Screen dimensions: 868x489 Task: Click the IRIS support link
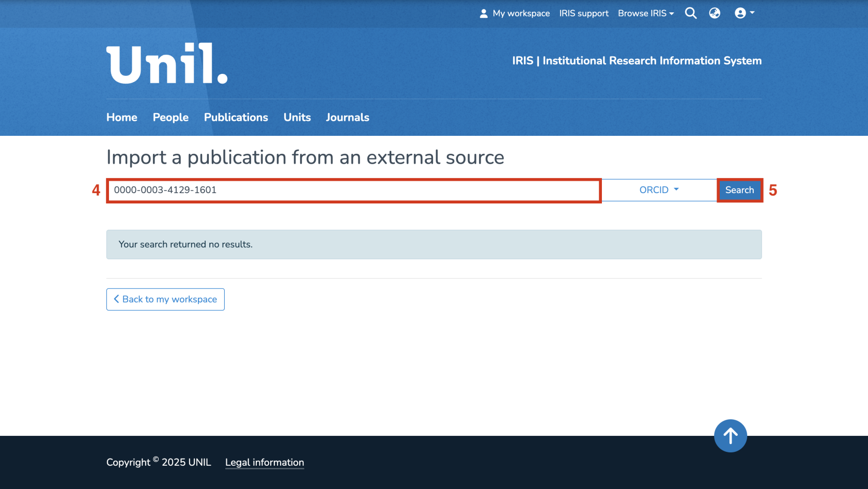coord(584,13)
